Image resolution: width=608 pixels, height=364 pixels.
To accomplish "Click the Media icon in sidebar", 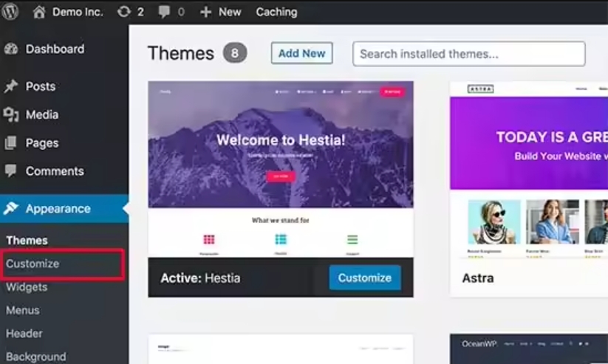I will [11, 114].
